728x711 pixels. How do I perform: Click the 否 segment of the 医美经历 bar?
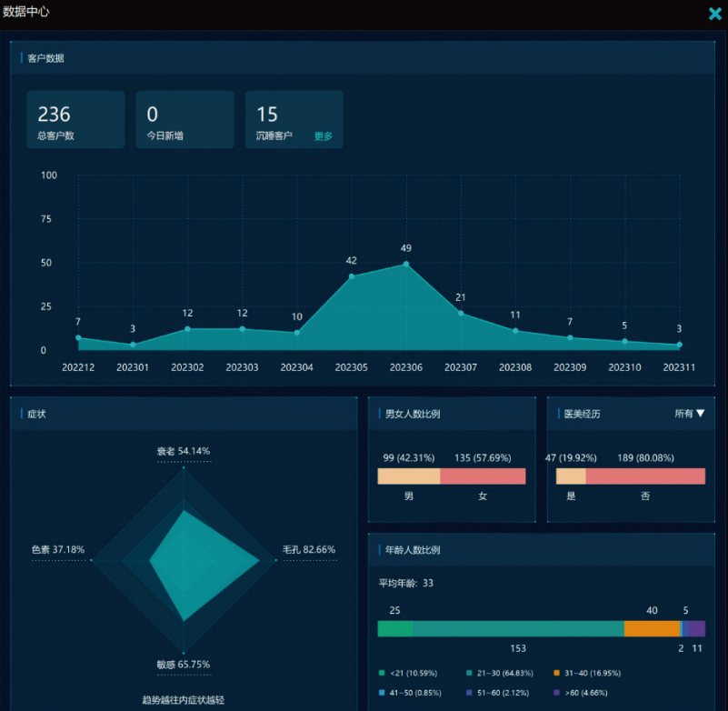point(645,476)
